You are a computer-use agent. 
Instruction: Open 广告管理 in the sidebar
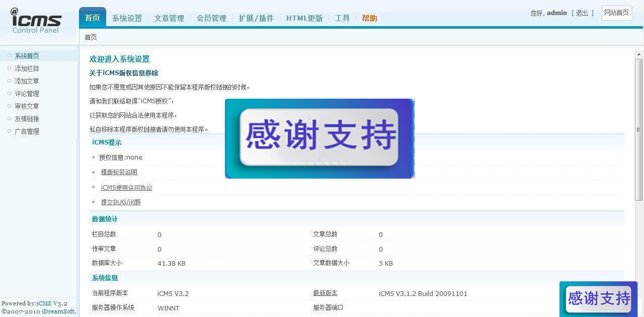27,131
